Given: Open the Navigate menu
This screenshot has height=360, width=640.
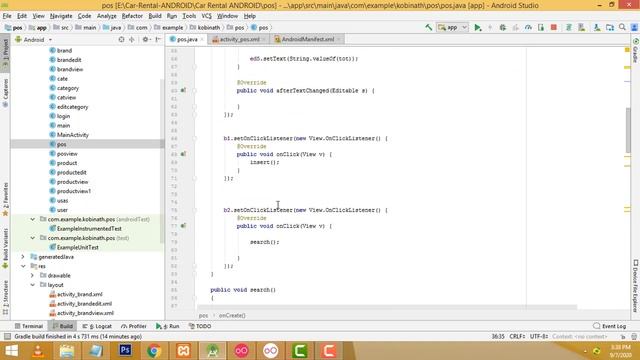Looking at the screenshot, I should [x=61, y=16].
